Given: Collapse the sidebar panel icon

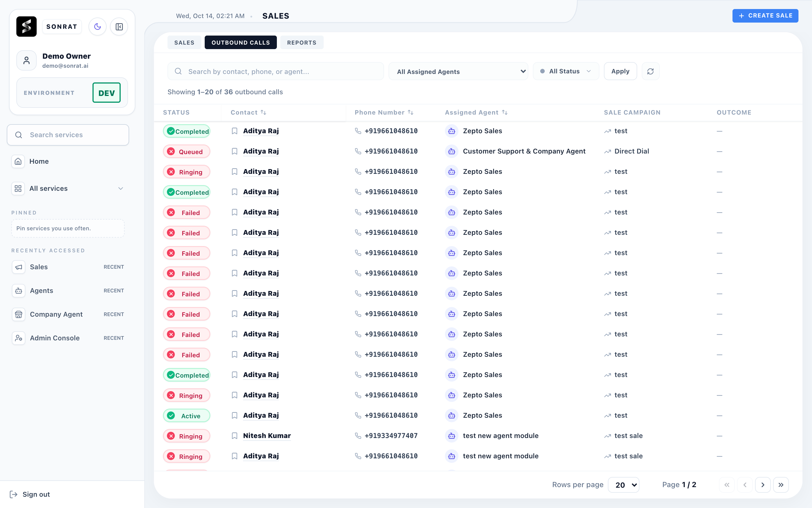Looking at the screenshot, I should [x=119, y=27].
